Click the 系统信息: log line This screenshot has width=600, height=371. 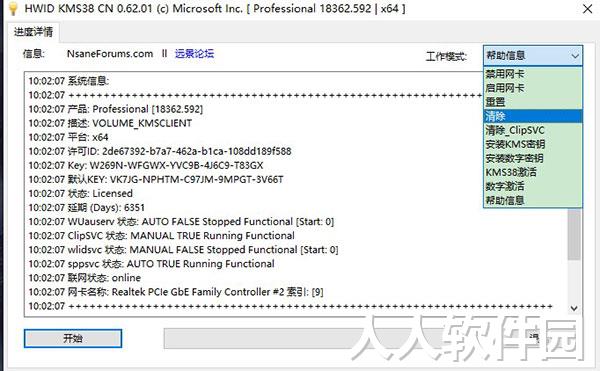(x=69, y=81)
